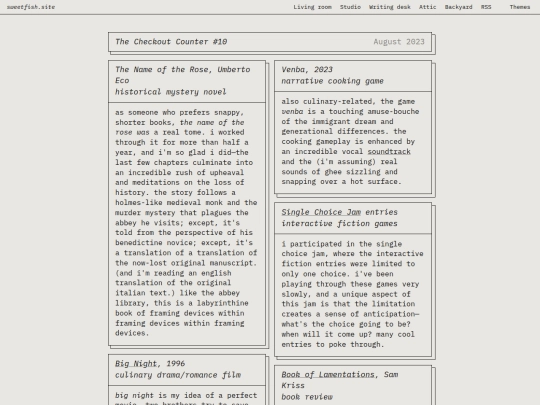
Task: Navigate to Writing desk
Action: 390,7
